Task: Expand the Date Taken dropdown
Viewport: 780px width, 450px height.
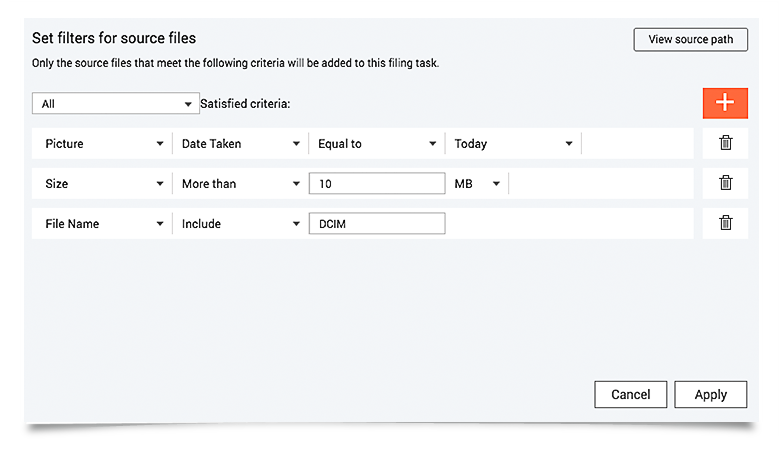Action: (240, 144)
